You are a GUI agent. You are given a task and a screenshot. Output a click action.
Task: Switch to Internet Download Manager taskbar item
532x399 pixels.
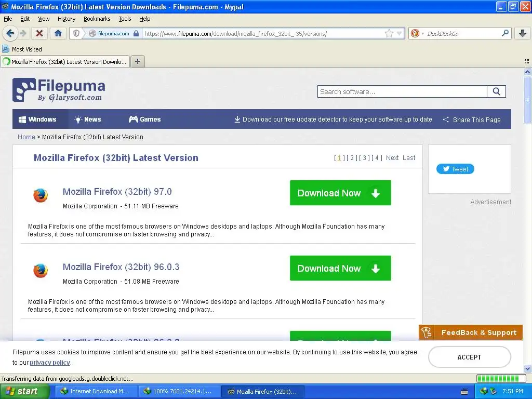(96, 391)
